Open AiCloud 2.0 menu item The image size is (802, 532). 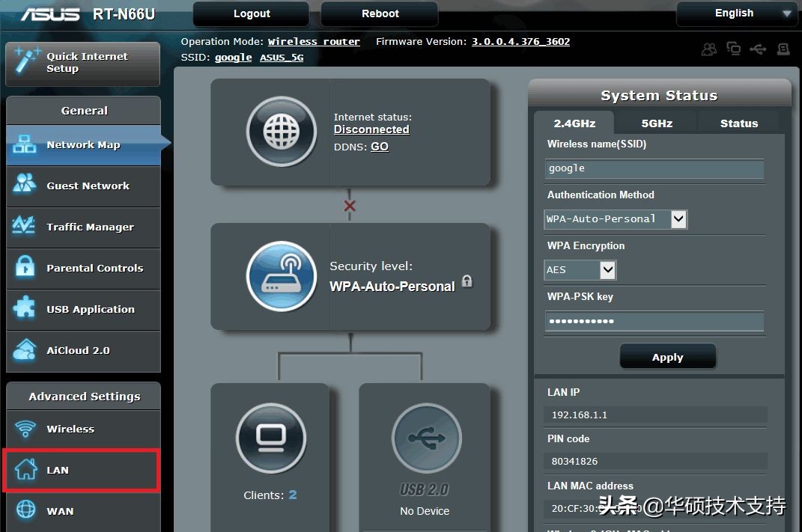coord(83,351)
